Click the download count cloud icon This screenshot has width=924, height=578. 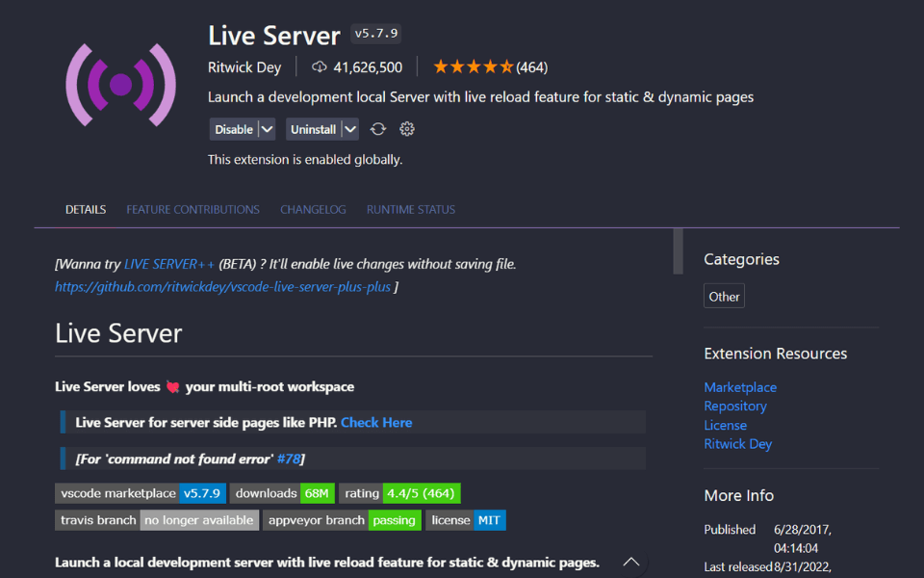click(x=320, y=66)
